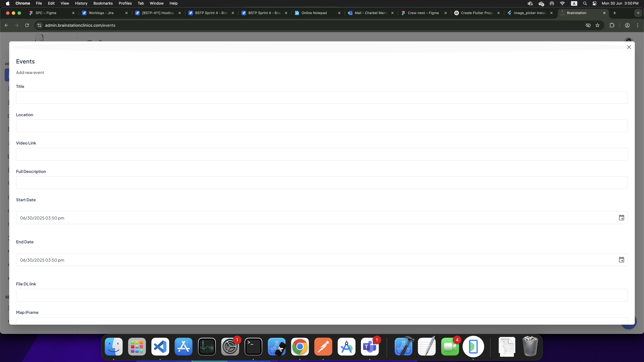
Task: Click the File DL link input field
Action: coord(322,295)
